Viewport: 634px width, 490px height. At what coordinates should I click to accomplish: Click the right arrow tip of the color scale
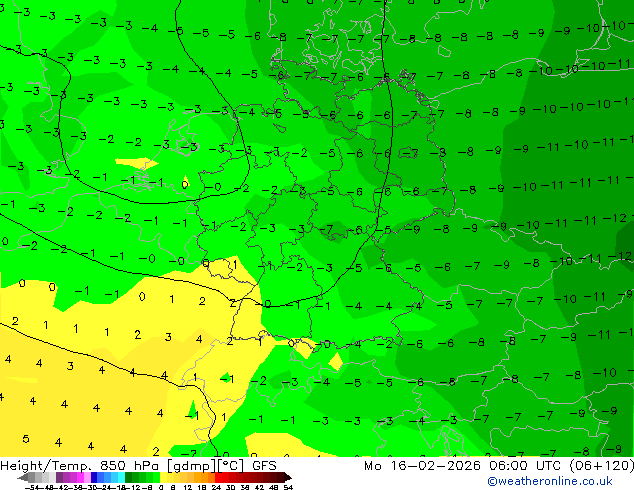pos(290,478)
